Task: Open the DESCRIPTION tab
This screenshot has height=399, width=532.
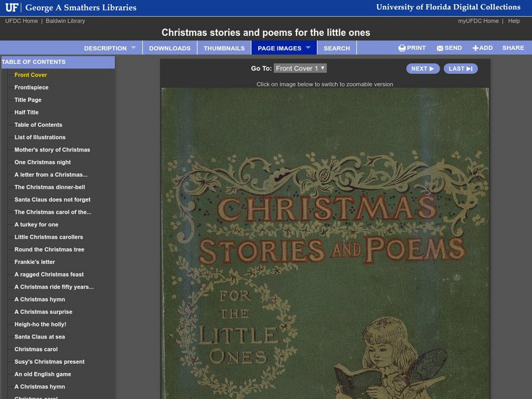Action: [x=105, y=48]
